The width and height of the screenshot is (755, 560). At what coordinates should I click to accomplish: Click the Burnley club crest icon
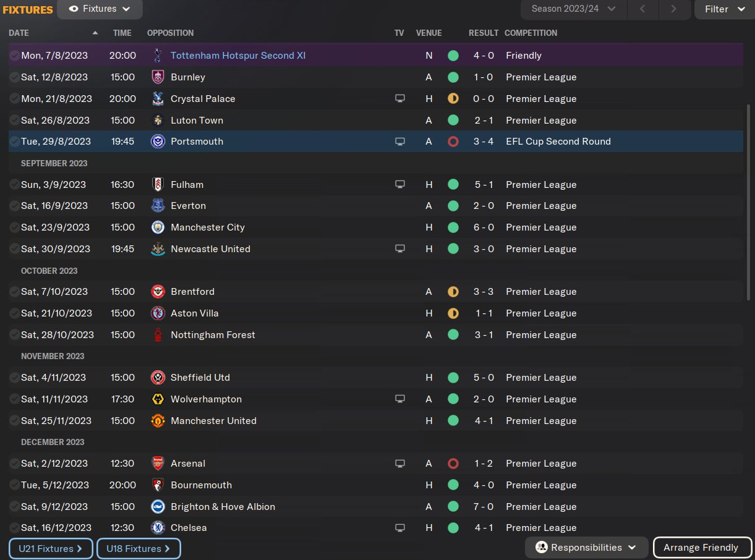pos(158,77)
